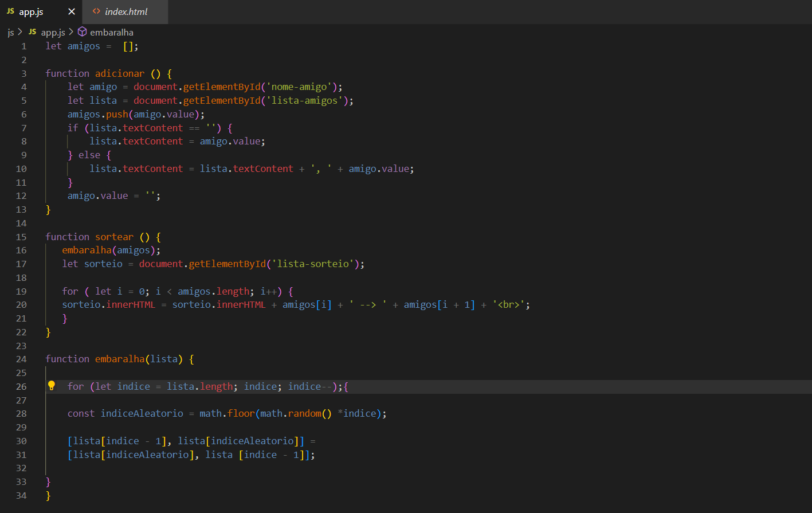
Task: Click 'indiceAleatorio' declaration on line 28
Action: [x=142, y=413]
